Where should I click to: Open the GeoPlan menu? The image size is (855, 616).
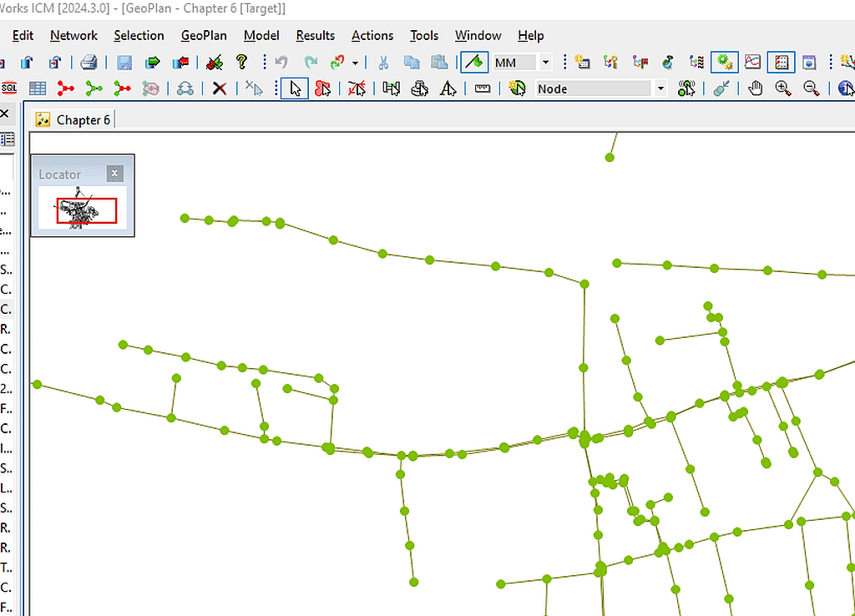[x=204, y=35]
